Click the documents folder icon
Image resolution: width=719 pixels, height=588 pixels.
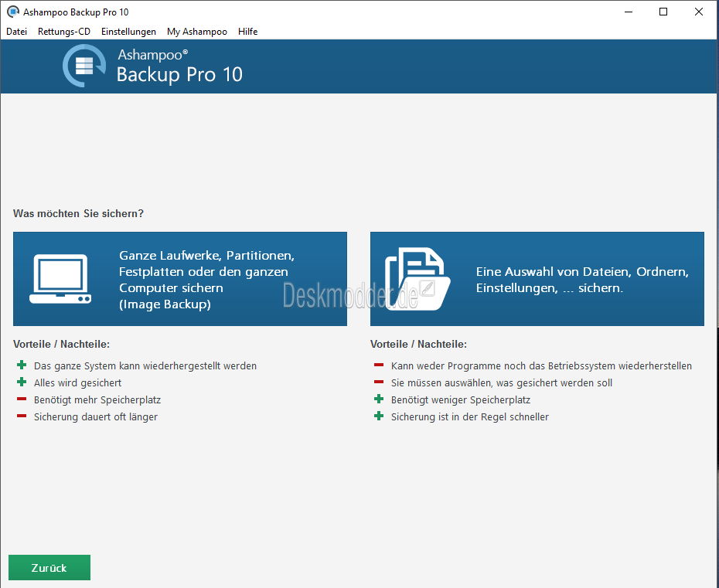point(417,279)
